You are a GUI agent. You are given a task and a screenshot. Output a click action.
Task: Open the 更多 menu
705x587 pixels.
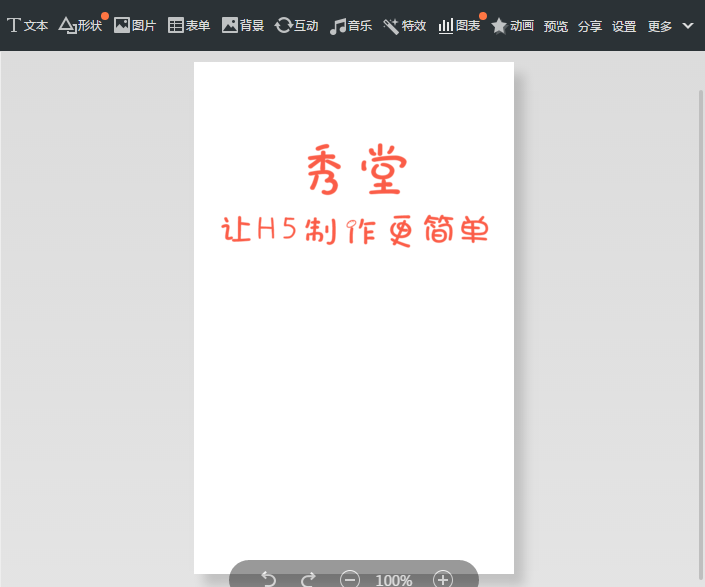[x=660, y=27]
